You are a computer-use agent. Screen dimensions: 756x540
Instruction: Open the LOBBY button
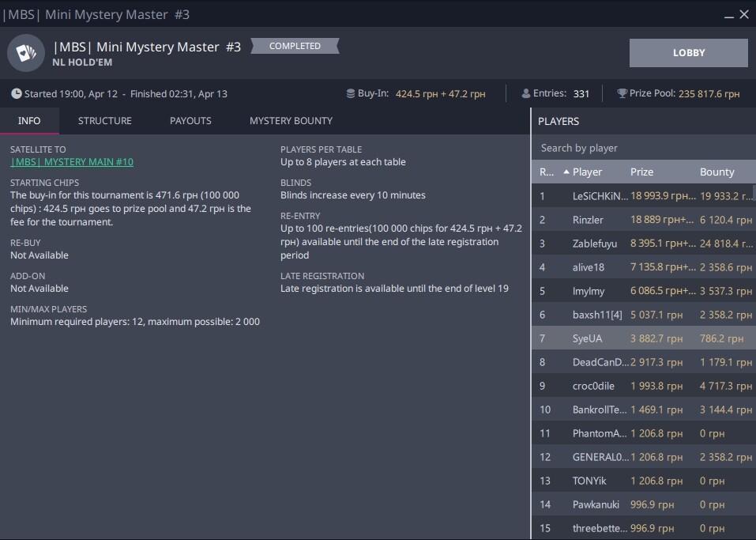point(689,53)
